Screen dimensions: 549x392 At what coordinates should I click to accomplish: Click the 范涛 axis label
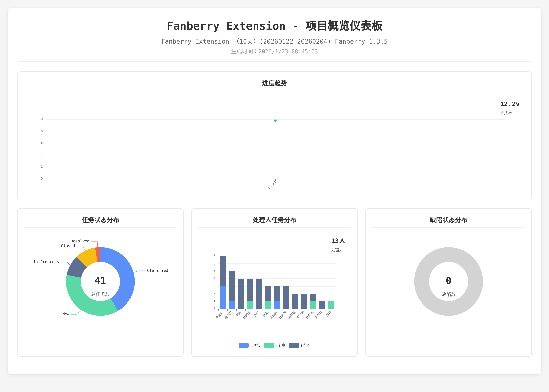tap(329, 314)
